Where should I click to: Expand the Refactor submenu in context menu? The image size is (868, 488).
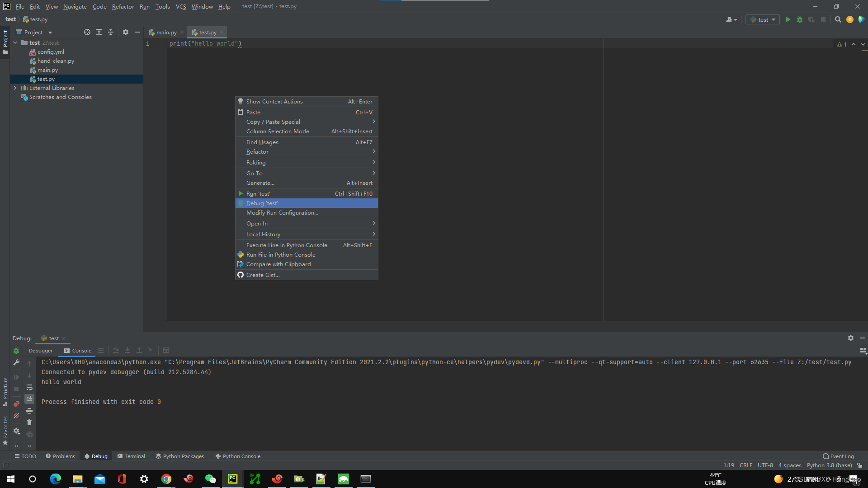click(307, 151)
